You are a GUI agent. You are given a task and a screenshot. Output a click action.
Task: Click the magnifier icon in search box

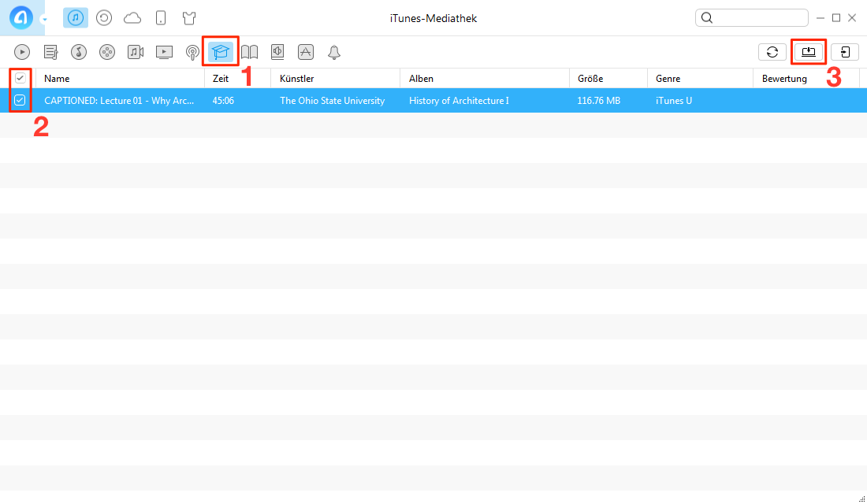click(x=707, y=17)
